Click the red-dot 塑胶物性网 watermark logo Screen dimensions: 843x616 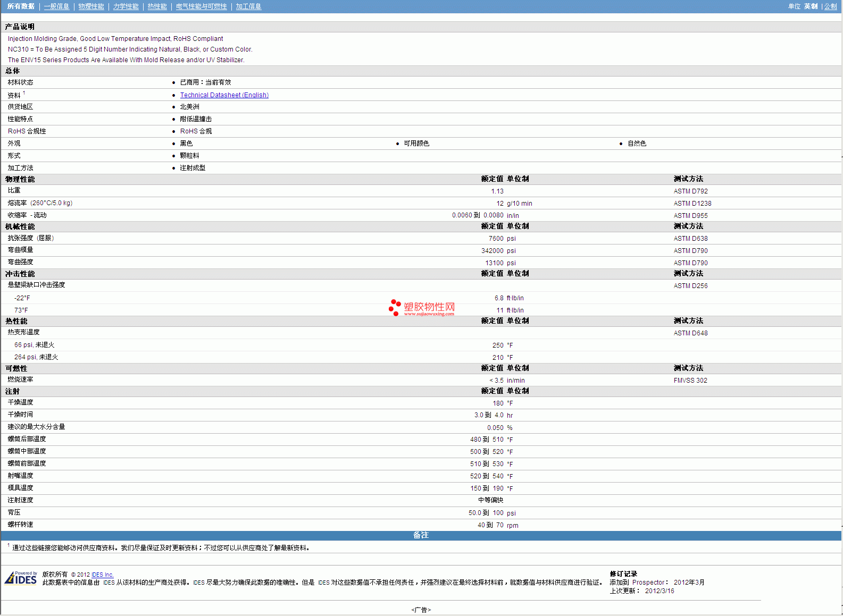(x=422, y=308)
